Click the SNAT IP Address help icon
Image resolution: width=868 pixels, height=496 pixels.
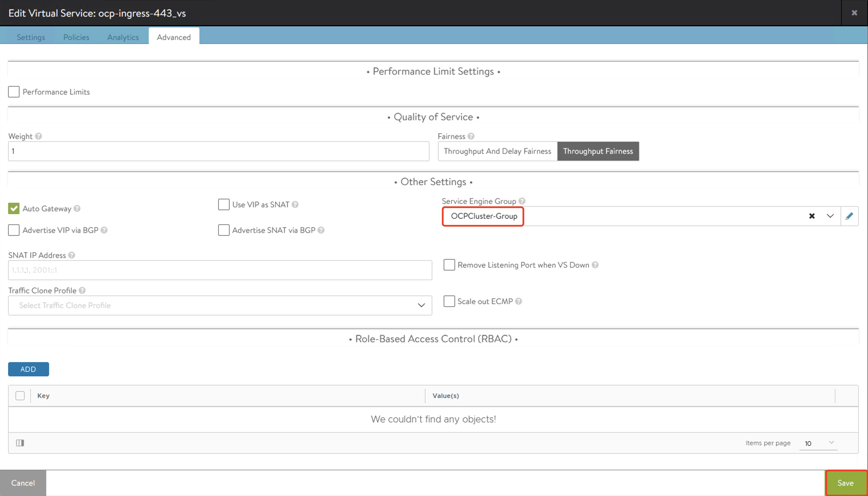click(x=71, y=255)
